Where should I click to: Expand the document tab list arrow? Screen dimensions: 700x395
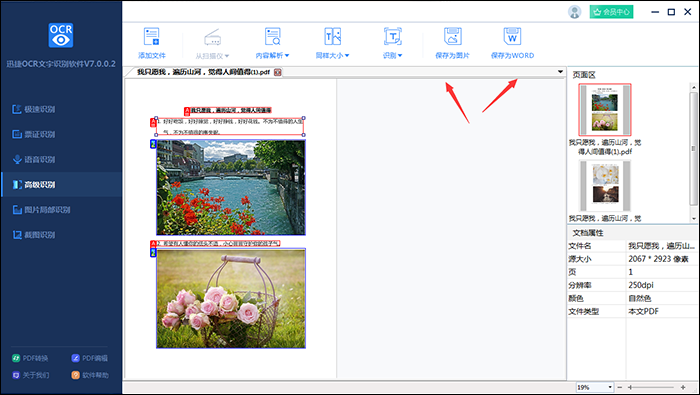click(x=560, y=72)
